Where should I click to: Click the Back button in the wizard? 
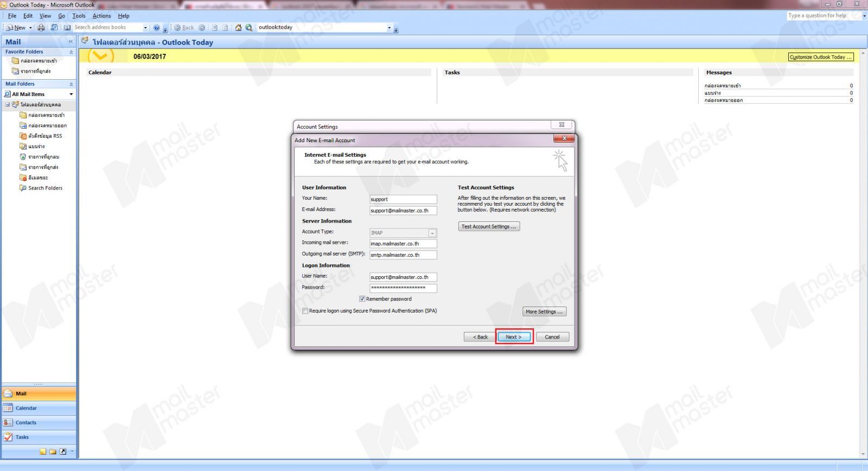(x=480, y=337)
